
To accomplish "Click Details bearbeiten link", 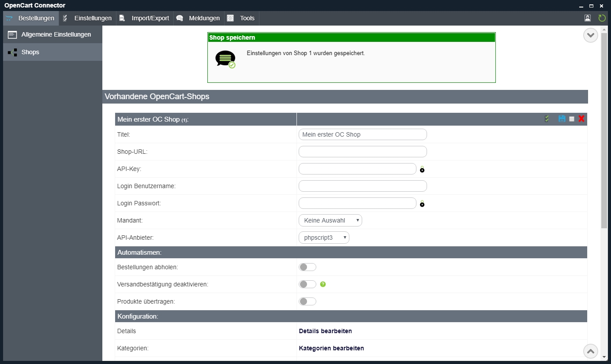I will tap(326, 331).
